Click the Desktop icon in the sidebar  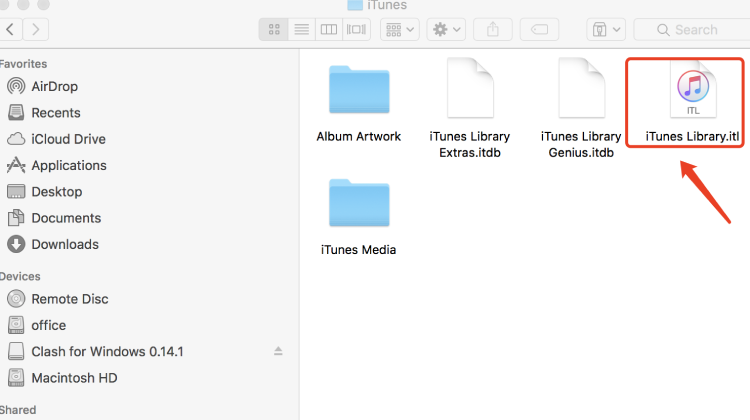pyautogui.click(x=16, y=191)
